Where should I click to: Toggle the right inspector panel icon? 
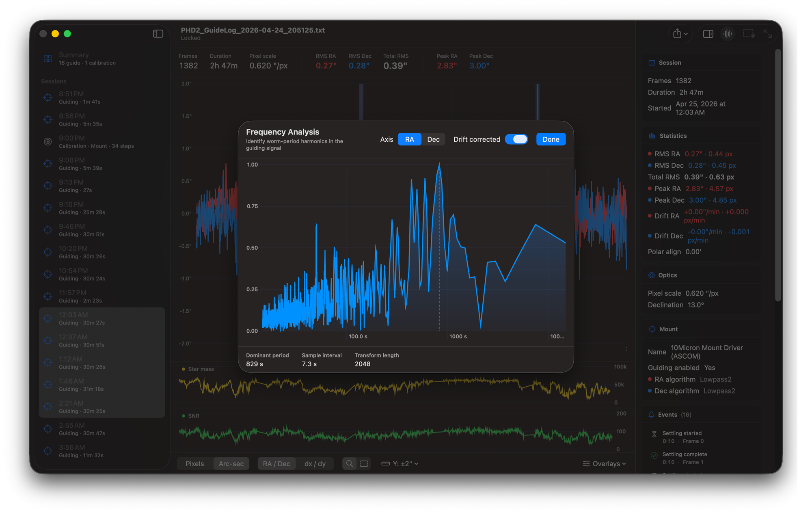(708, 34)
